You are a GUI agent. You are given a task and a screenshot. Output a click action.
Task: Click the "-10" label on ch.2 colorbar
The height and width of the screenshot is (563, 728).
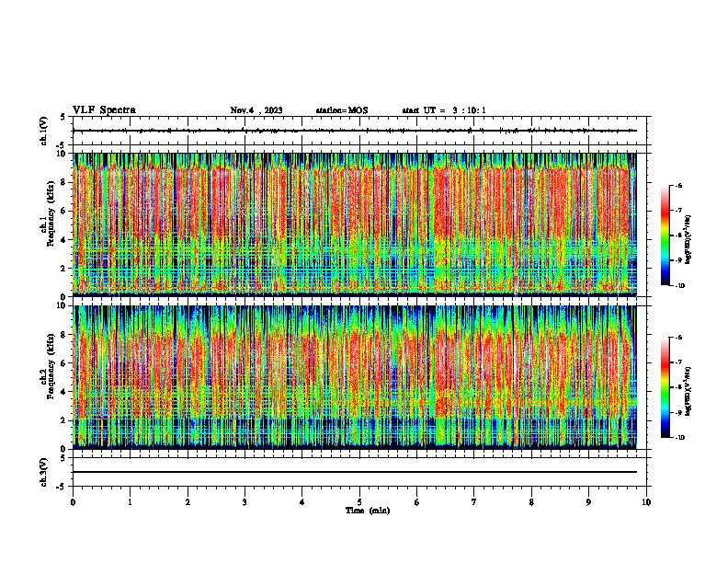point(680,438)
